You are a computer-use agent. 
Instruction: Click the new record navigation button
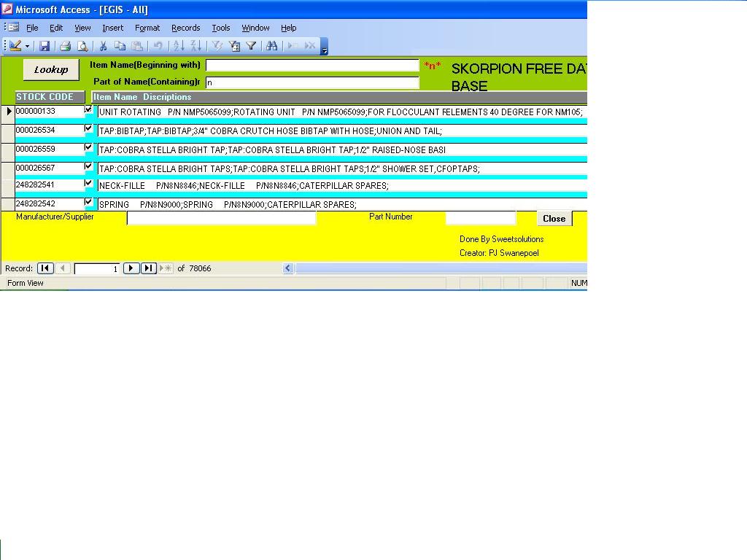166,268
